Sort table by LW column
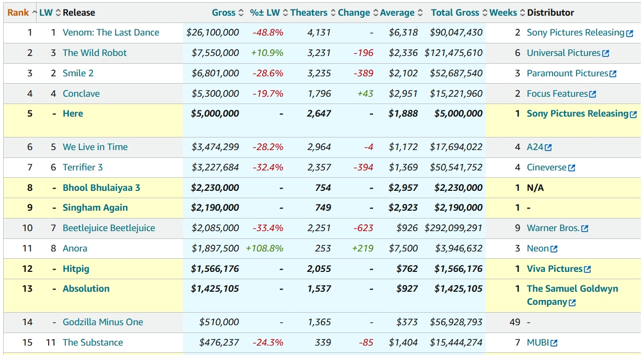644x355 pixels. coord(50,13)
